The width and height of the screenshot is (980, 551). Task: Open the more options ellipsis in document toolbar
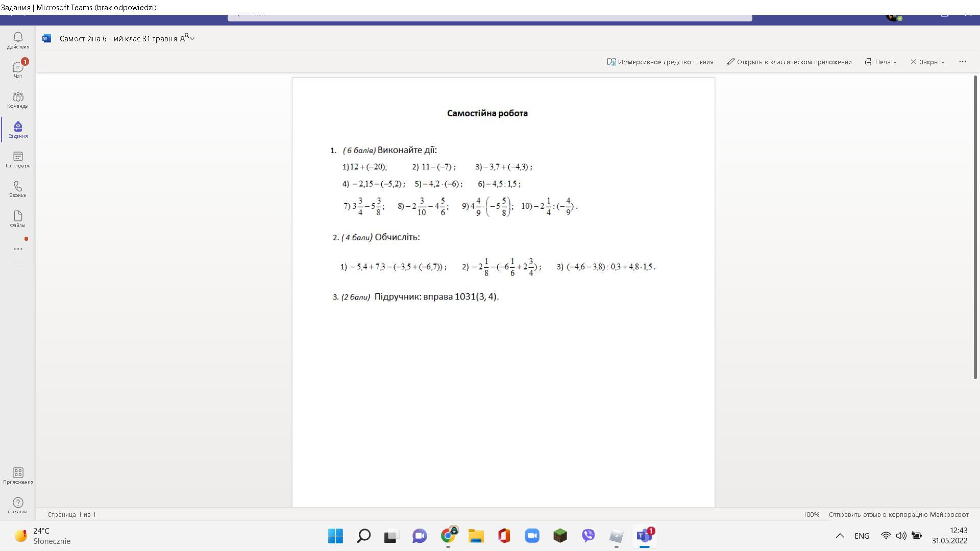(962, 62)
